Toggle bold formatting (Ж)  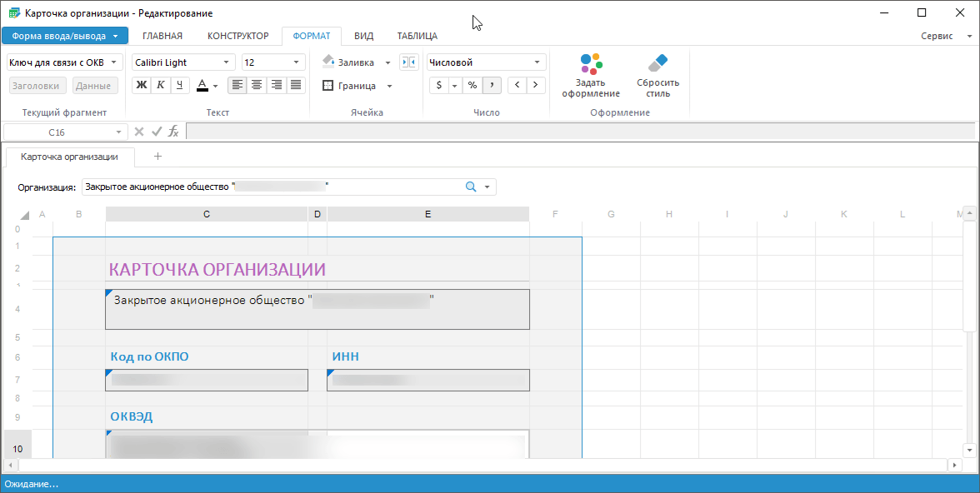[141, 85]
